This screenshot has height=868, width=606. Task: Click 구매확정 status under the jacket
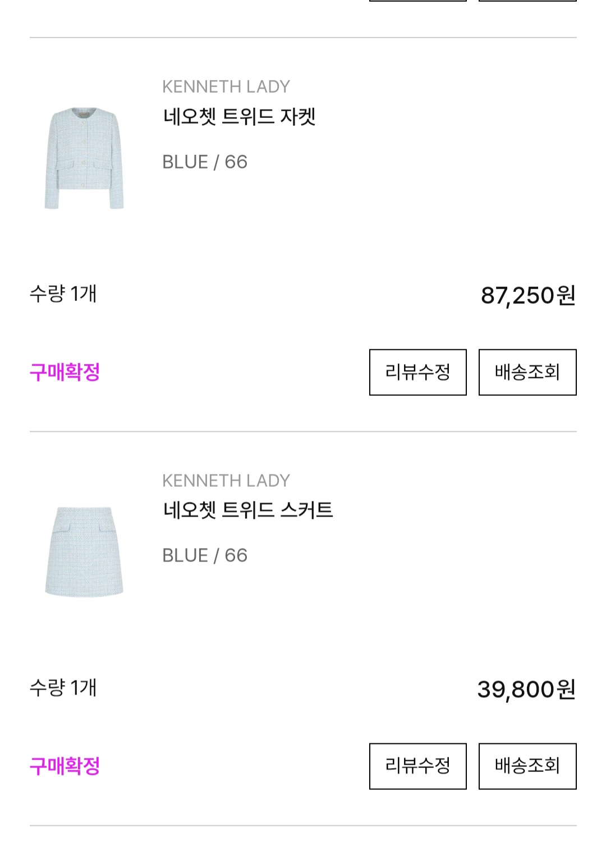(65, 372)
